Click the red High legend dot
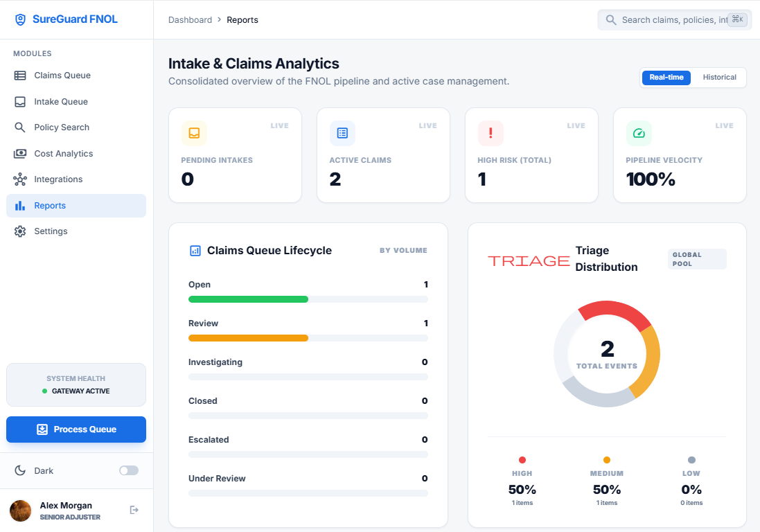Screen dimensions: 760x532 pos(522,460)
